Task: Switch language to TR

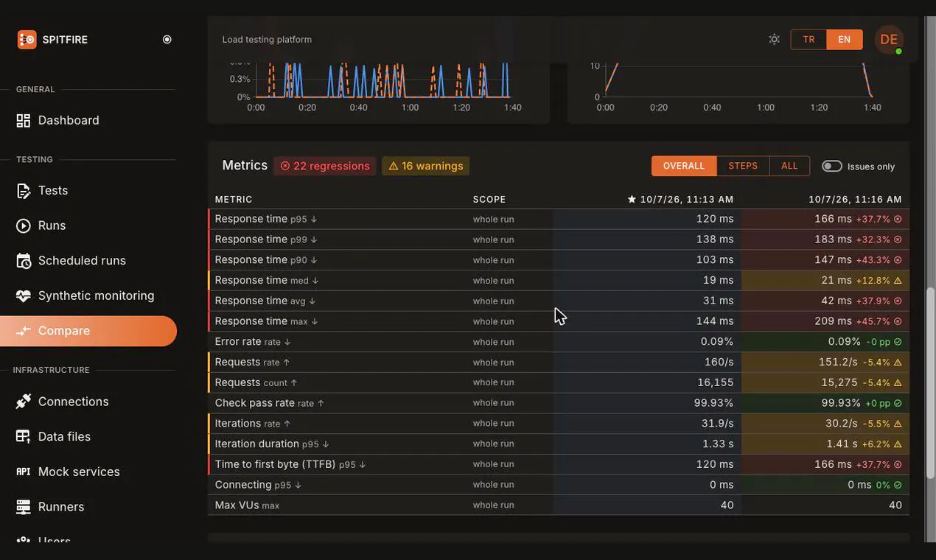Action: (x=808, y=40)
